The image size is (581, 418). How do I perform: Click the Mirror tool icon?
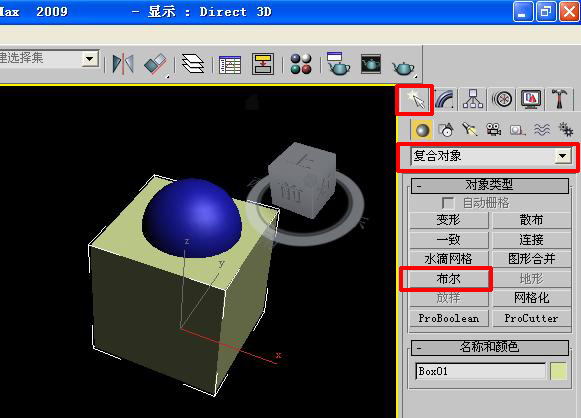coord(123,64)
